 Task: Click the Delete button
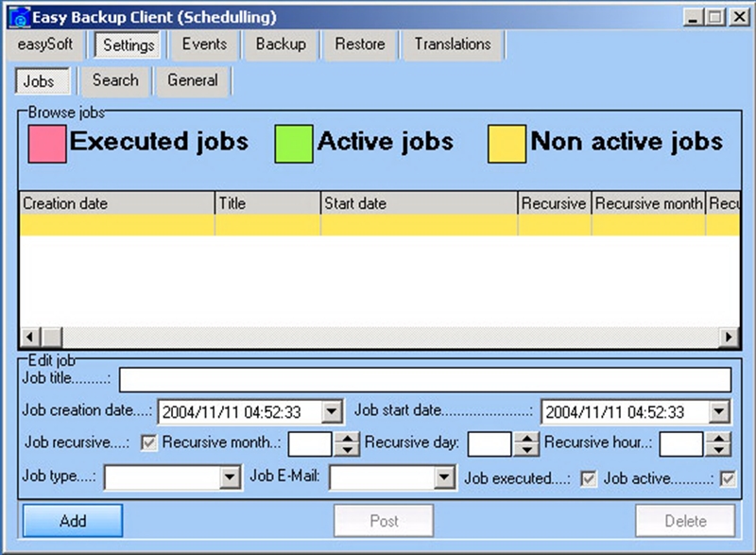tap(684, 521)
